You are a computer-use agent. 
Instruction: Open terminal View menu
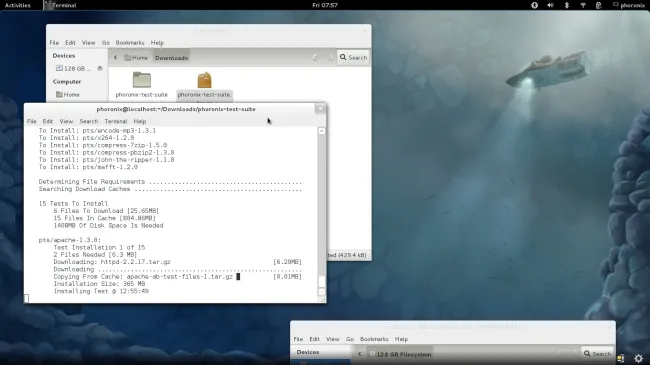66,122
